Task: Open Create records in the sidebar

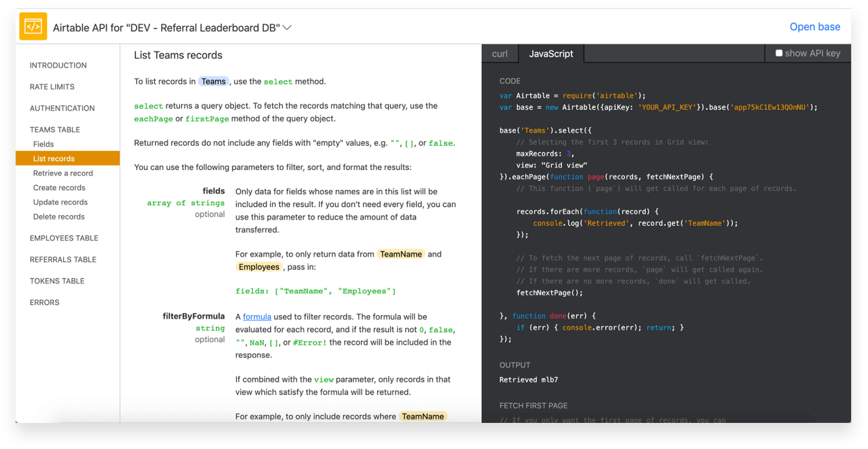Action: click(x=60, y=187)
